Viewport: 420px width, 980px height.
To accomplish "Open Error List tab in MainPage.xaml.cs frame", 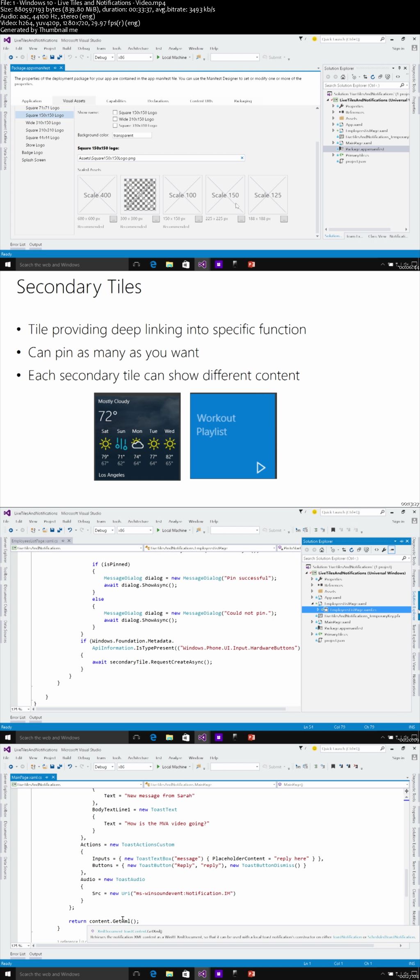I will point(18,954).
